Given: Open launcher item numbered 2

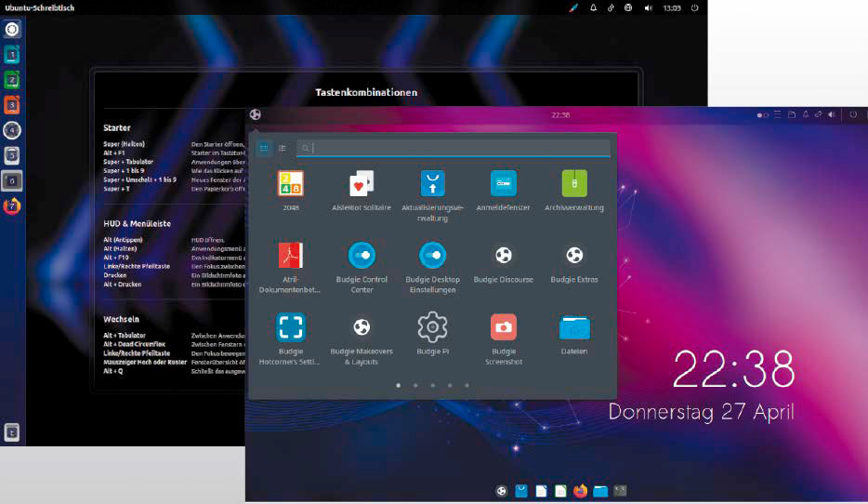Looking at the screenshot, I should 12,80.
